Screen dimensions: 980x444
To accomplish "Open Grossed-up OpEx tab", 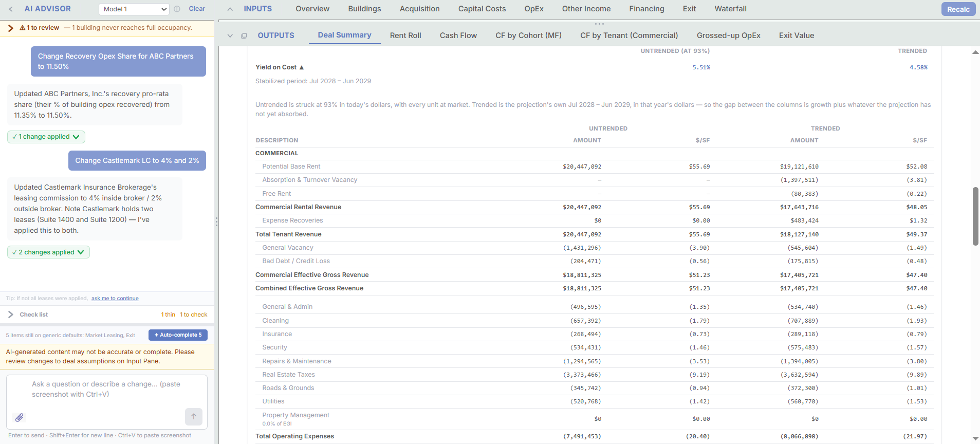I will (x=729, y=35).
